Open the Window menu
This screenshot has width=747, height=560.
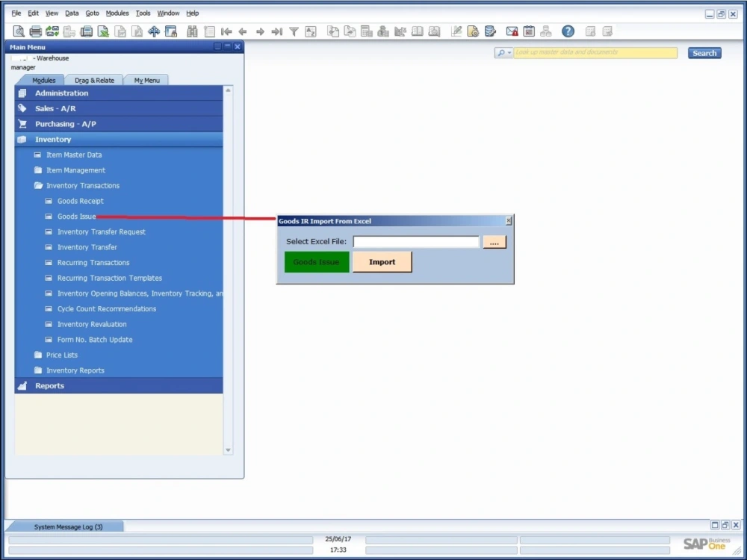point(168,13)
